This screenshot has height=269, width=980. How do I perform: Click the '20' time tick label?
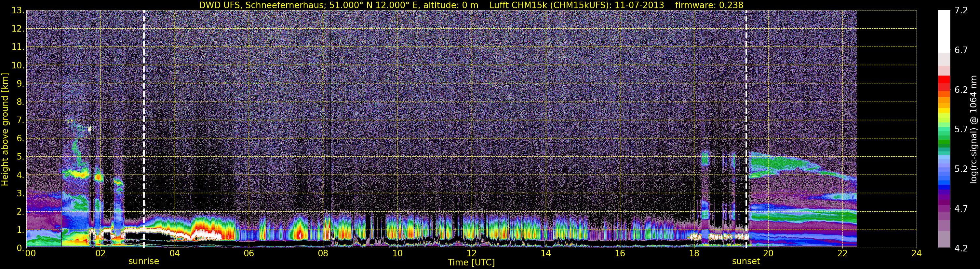(x=768, y=253)
